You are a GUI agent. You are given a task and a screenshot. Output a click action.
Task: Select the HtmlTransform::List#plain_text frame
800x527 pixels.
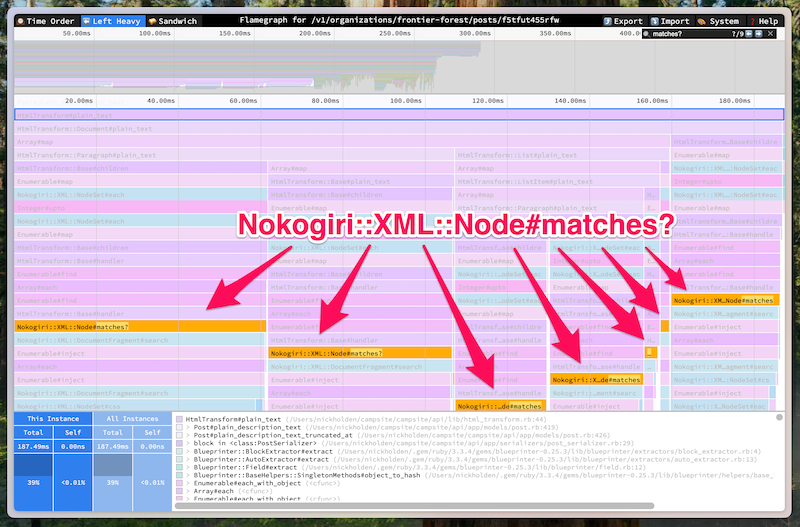[x=562, y=155]
